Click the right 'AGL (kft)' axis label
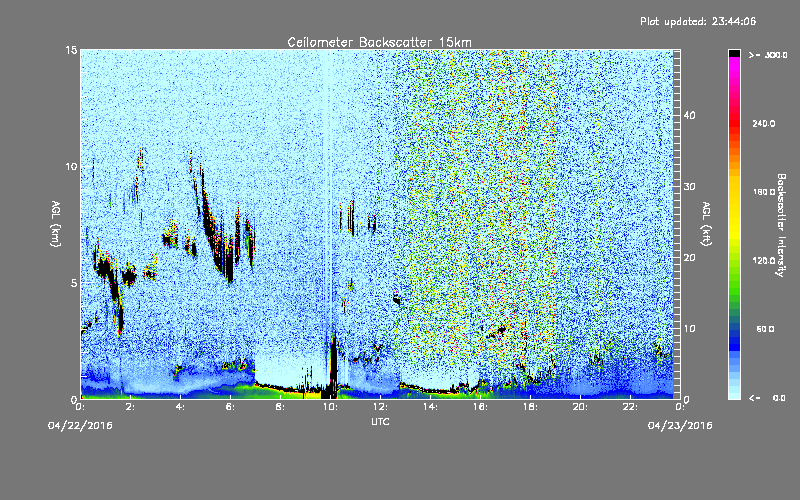This screenshot has height=500, width=800. pos(706,224)
